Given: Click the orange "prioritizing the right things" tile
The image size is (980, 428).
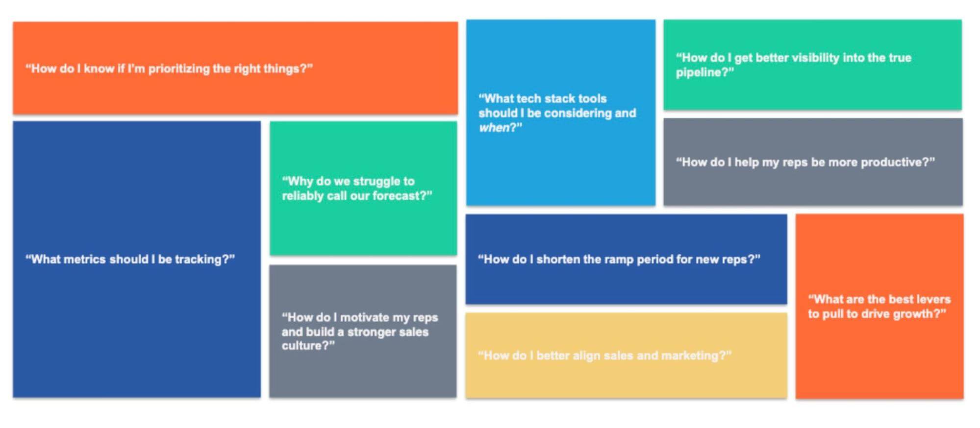Looking at the screenshot, I should [x=235, y=68].
